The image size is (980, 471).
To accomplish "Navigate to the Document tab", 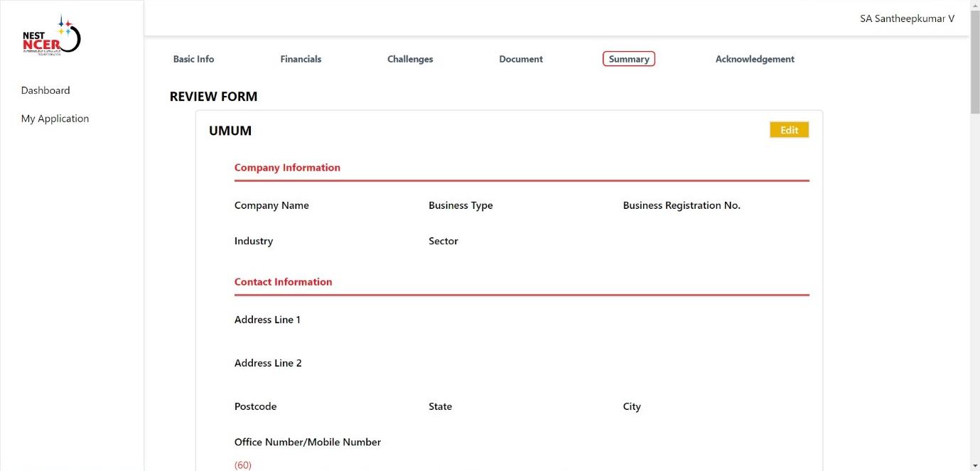I will 521,59.
